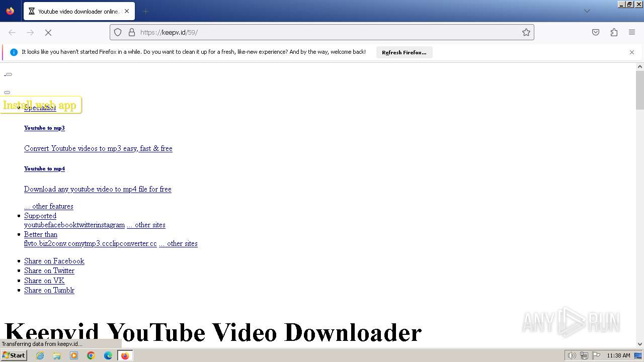Click the show desktop icon at the taskbar's far end
644x362 pixels.
[638, 355]
